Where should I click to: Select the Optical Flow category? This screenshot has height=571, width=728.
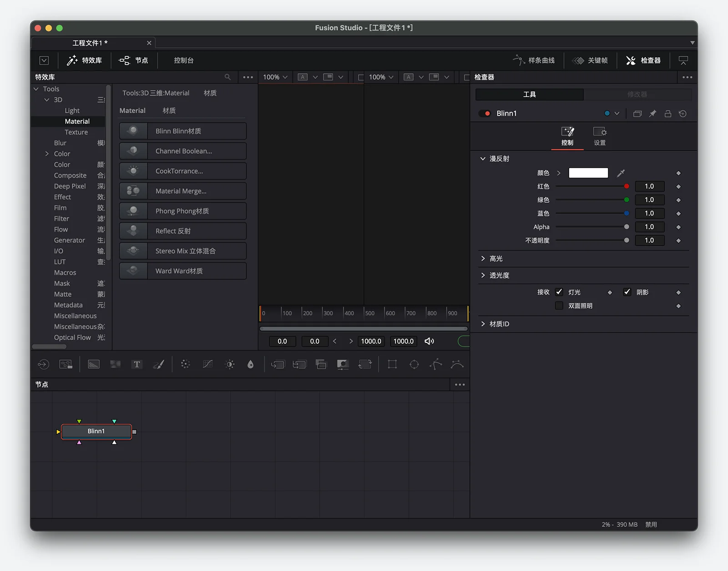(72, 338)
